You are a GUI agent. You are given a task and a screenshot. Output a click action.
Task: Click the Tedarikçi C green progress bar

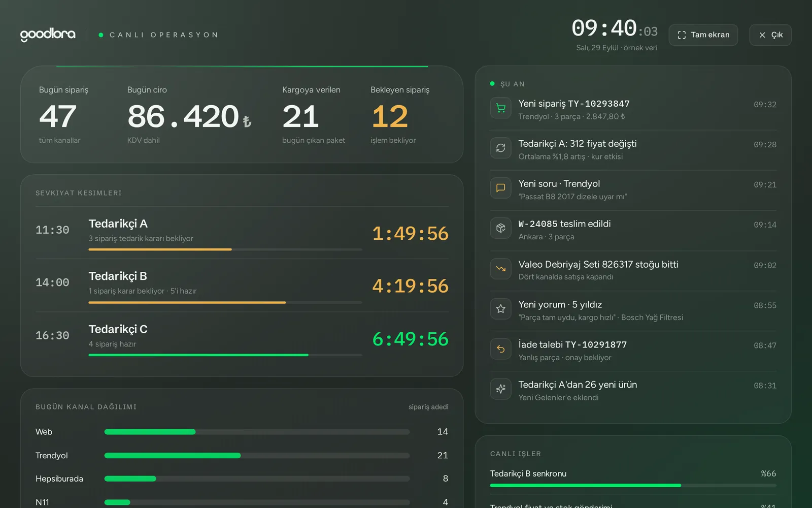tap(225, 355)
